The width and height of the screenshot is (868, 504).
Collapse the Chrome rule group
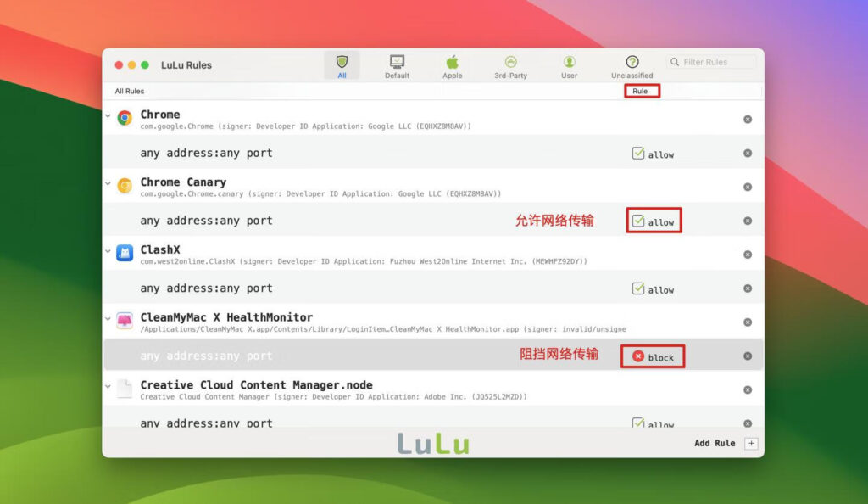(x=107, y=114)
